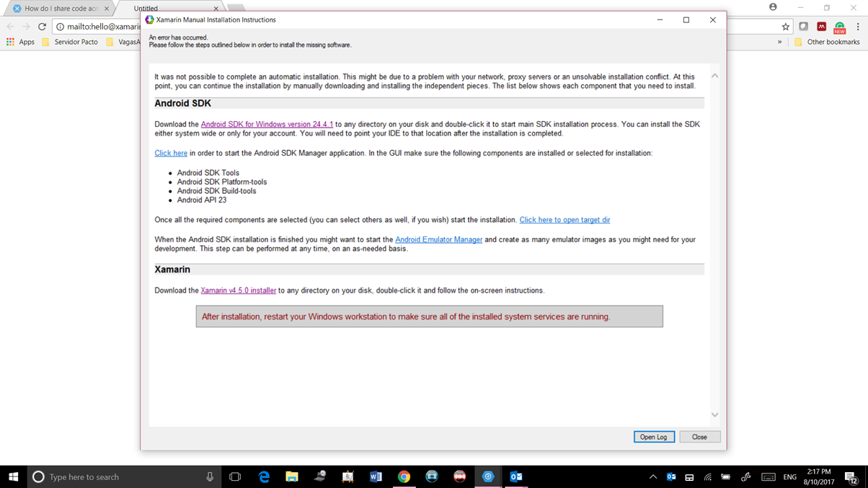The image size is (868, 488).
Task: Open Wi-Fi network tray icon
Action: [x=708, y=476]
